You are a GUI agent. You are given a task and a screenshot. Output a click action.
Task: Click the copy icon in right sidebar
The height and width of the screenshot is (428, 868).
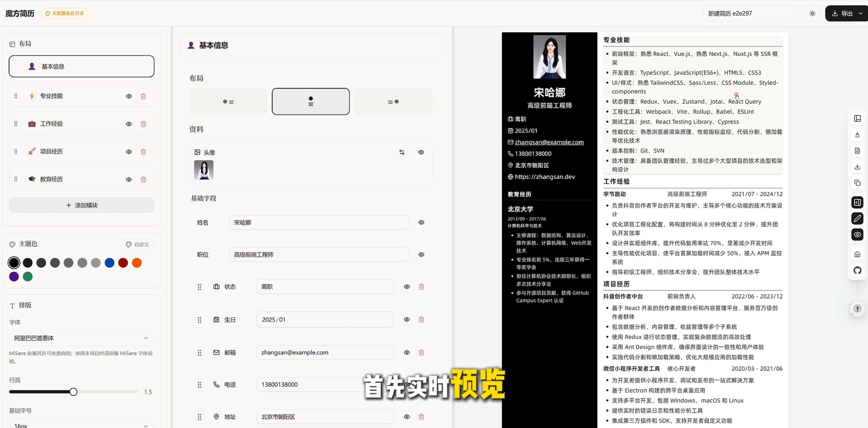[857, 183]
